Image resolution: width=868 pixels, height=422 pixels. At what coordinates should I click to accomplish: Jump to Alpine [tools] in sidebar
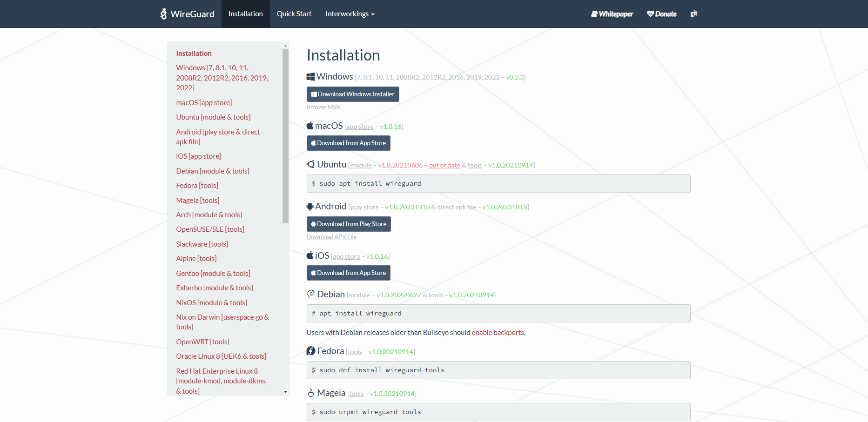(x=196, y=259)
